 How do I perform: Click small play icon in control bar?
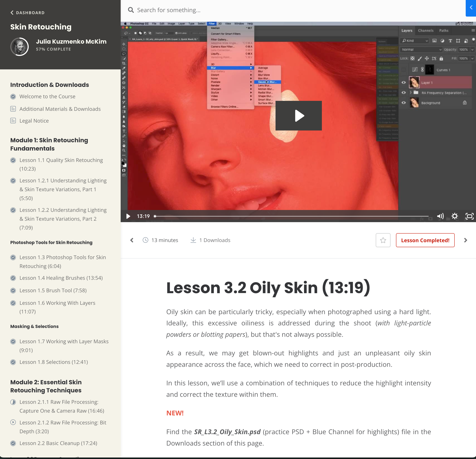128,216
